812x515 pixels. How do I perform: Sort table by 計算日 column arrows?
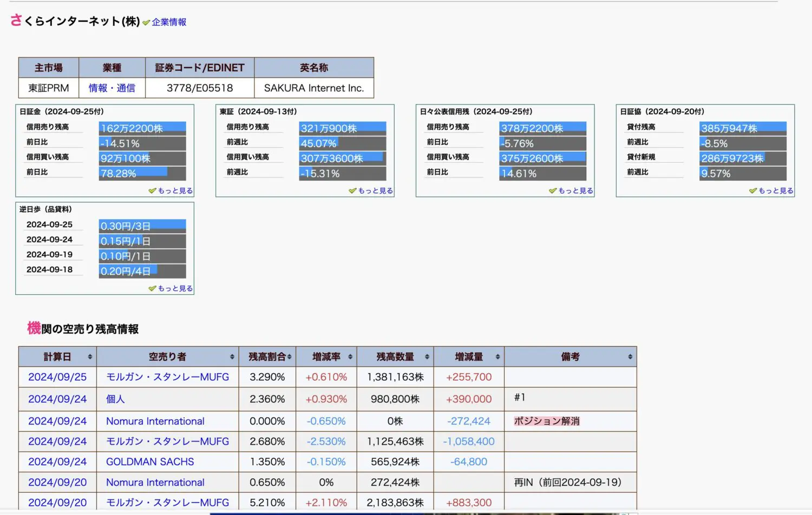[x=90, y=357]
